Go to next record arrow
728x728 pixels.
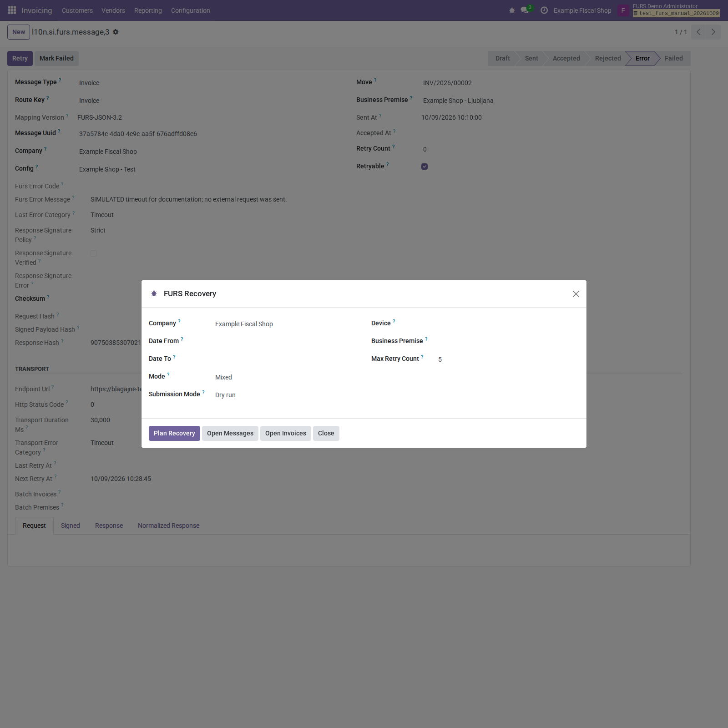pyautogui.click(x=713, y=32)
